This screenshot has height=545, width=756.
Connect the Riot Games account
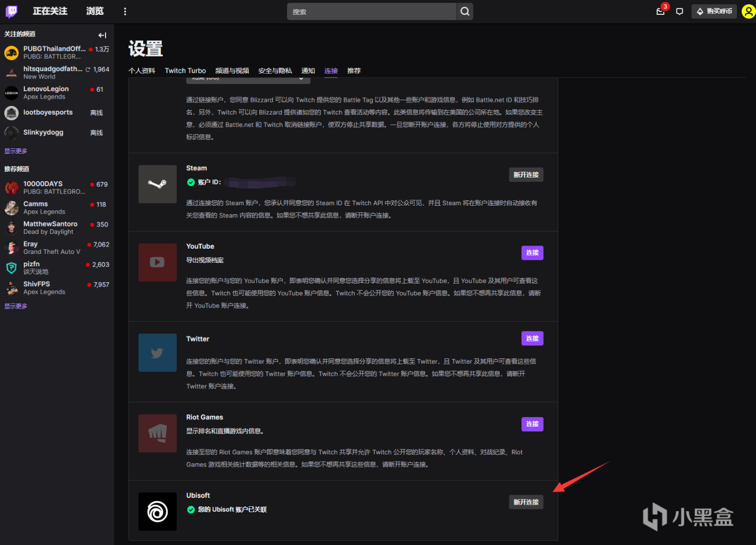(x=532, y=424)
